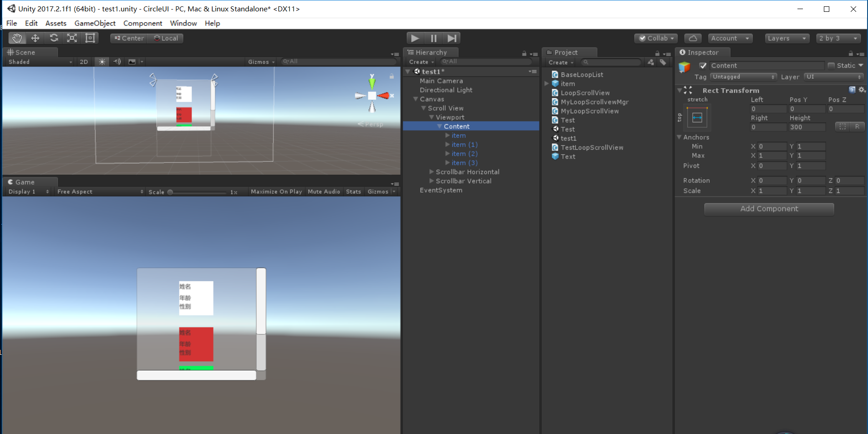Open the 2 by 3 layout dropdown
Image resolution: width=868 pixels, height=434 pixels.
[x=838, y=38]
